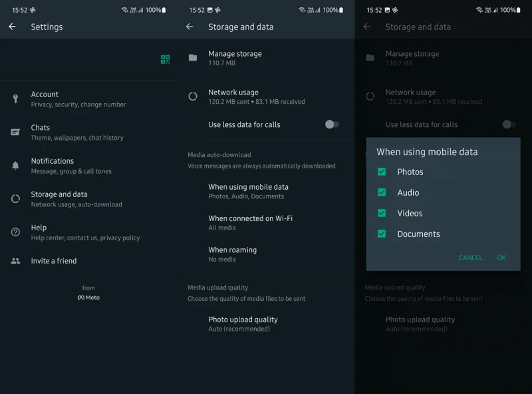Tap 'Voice messages are always automatically downloaded' in middle screen

tap(261, 166)
